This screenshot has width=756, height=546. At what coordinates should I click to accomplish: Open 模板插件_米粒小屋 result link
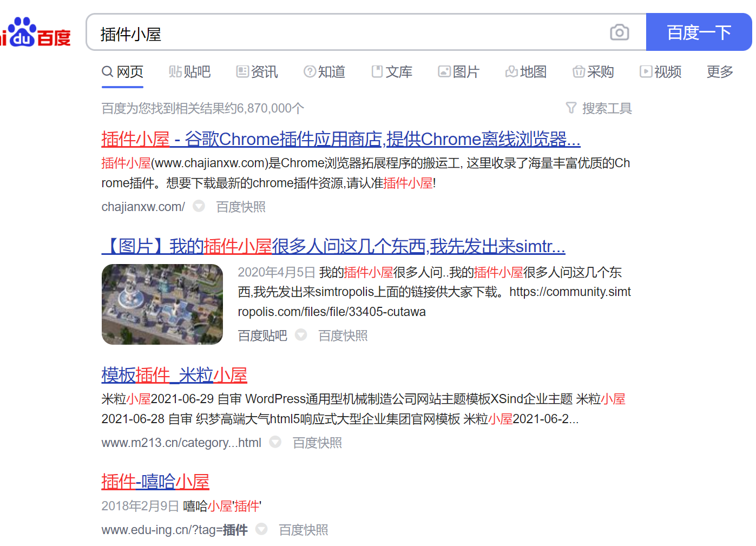174,374
